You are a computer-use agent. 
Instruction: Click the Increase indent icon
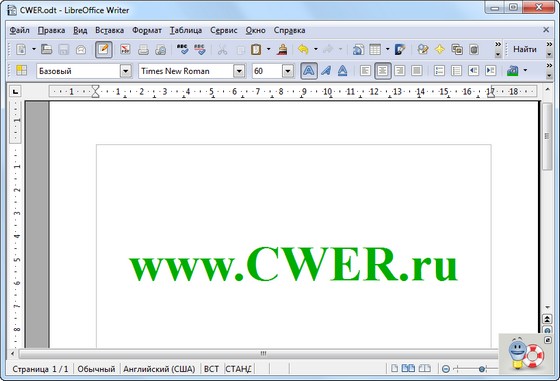pos(491,70)
